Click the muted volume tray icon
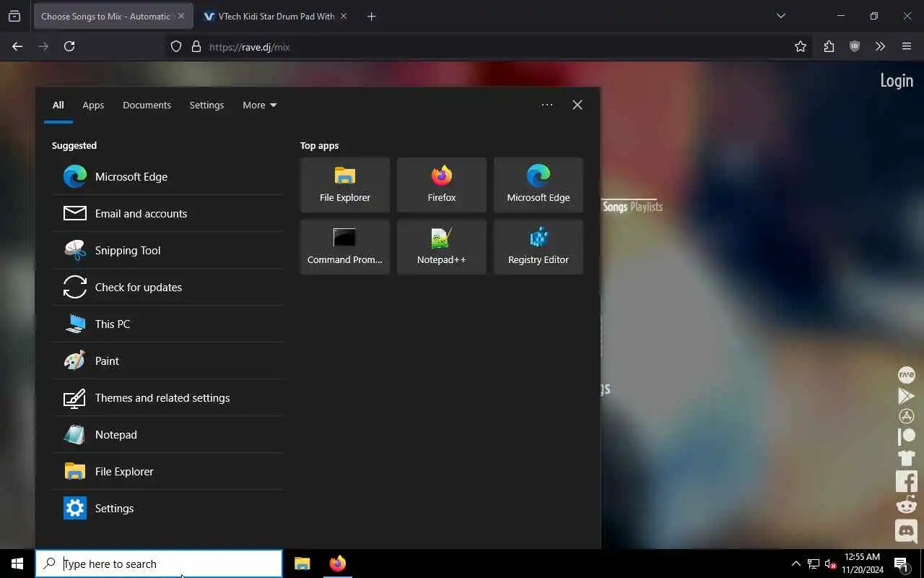 (830, 564)
